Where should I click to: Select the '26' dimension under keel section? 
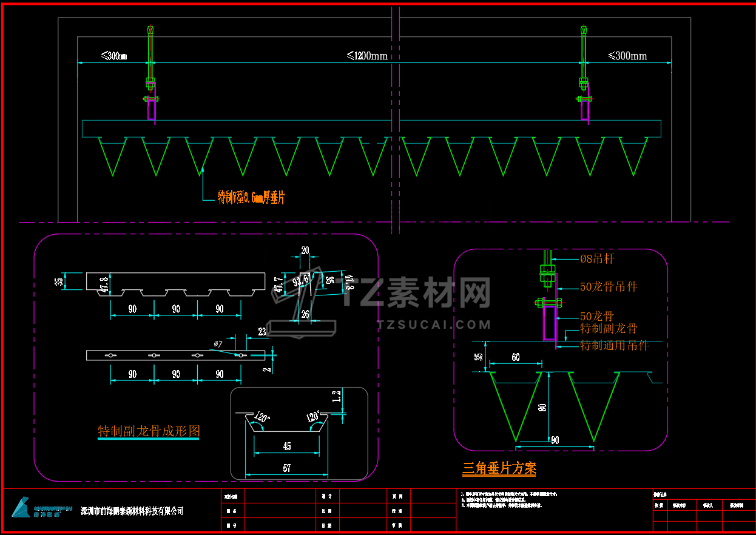305,314
